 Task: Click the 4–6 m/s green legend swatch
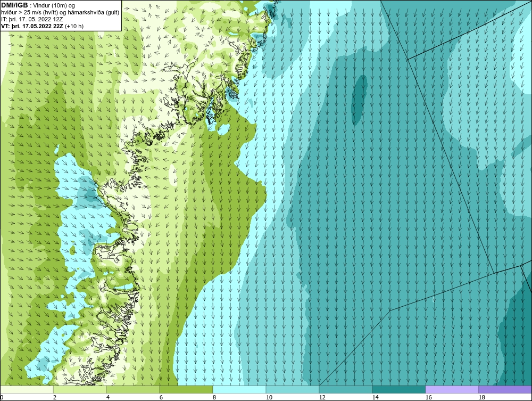(133, 389)
